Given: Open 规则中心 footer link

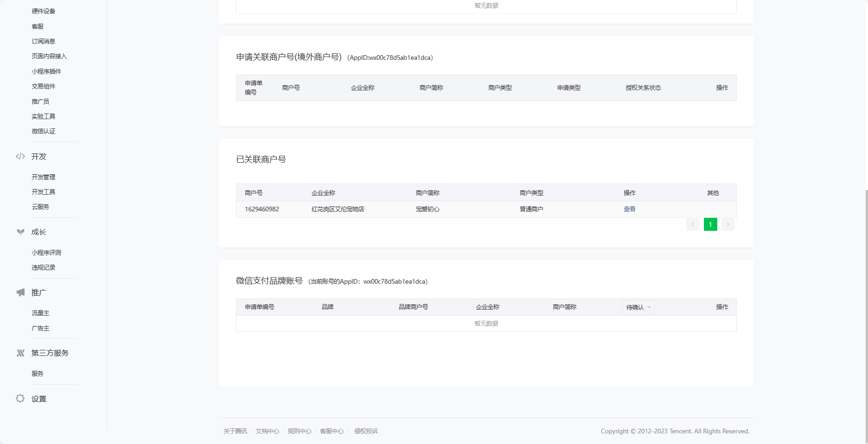Looking at the screenshot, I should coord(300,431).
